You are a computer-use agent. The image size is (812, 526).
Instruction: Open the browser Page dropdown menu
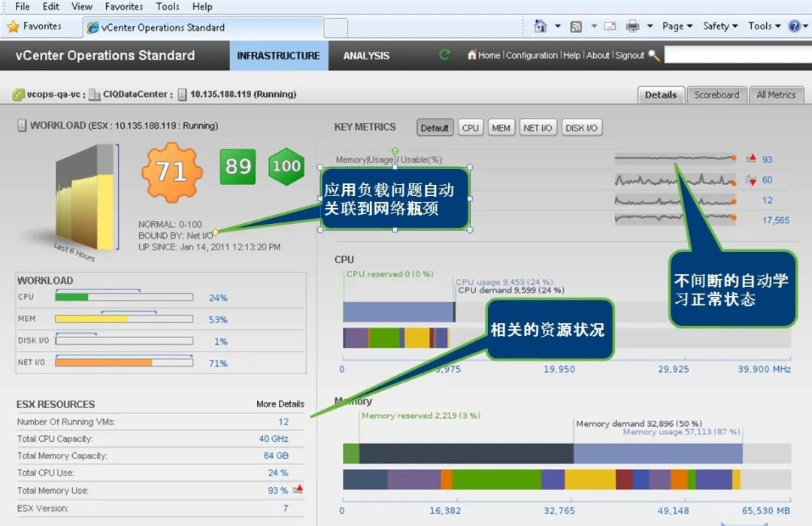pyautogui.click(x=677, y=26)
